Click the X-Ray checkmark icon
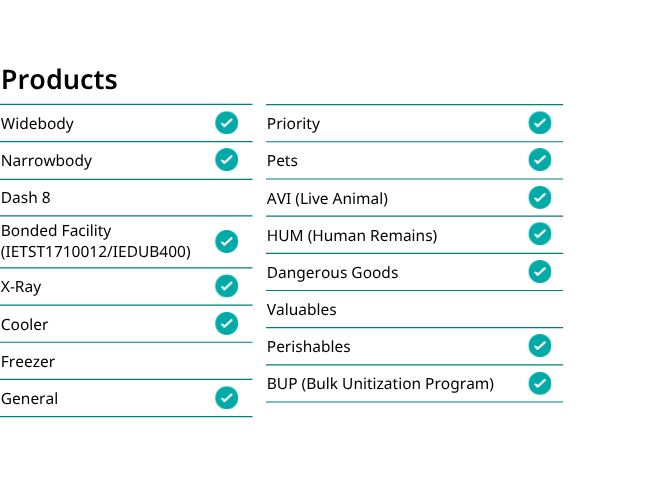Viewport: 650px width, 500px height. pos(226,286)
